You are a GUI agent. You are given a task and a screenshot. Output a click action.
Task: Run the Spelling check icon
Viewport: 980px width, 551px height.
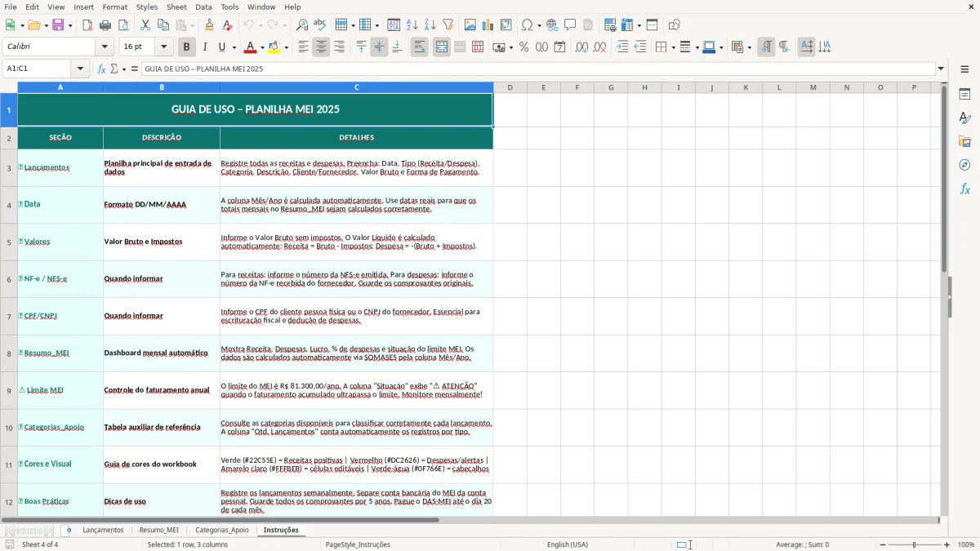[320, 25]
